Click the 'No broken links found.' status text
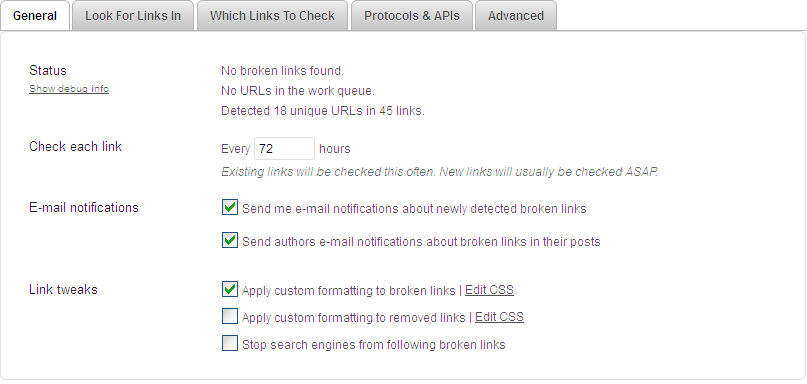807x384 pixels. click(282, 71)
